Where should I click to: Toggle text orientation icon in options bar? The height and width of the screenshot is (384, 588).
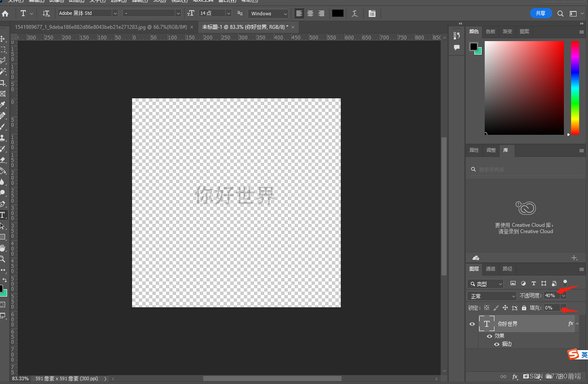46,14
